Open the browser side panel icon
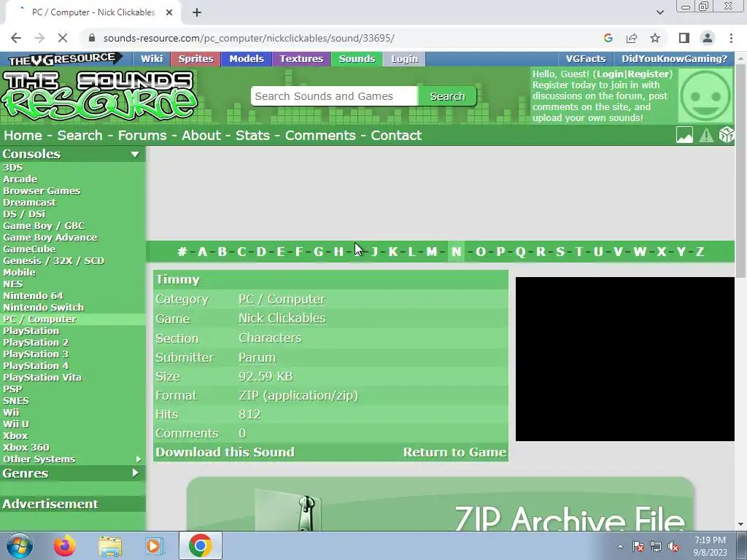The width and height of the screenshot is (747, 560). pos(684,38)
